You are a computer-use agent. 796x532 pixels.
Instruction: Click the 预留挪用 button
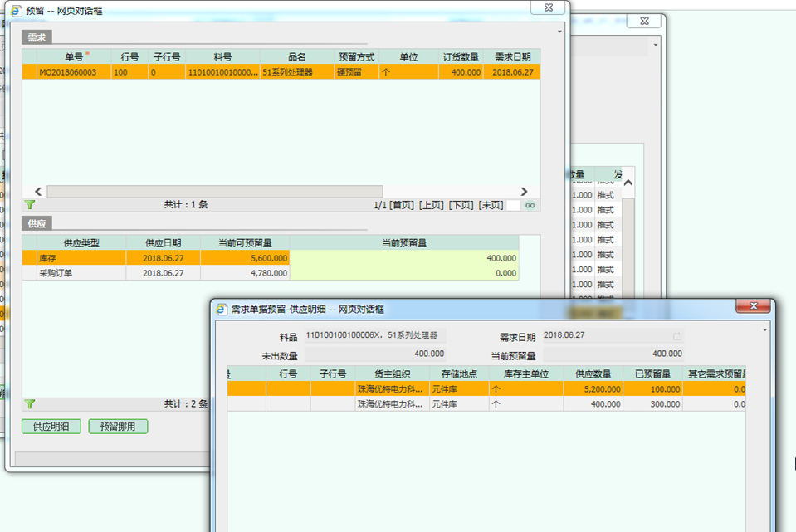click(118, 427)
